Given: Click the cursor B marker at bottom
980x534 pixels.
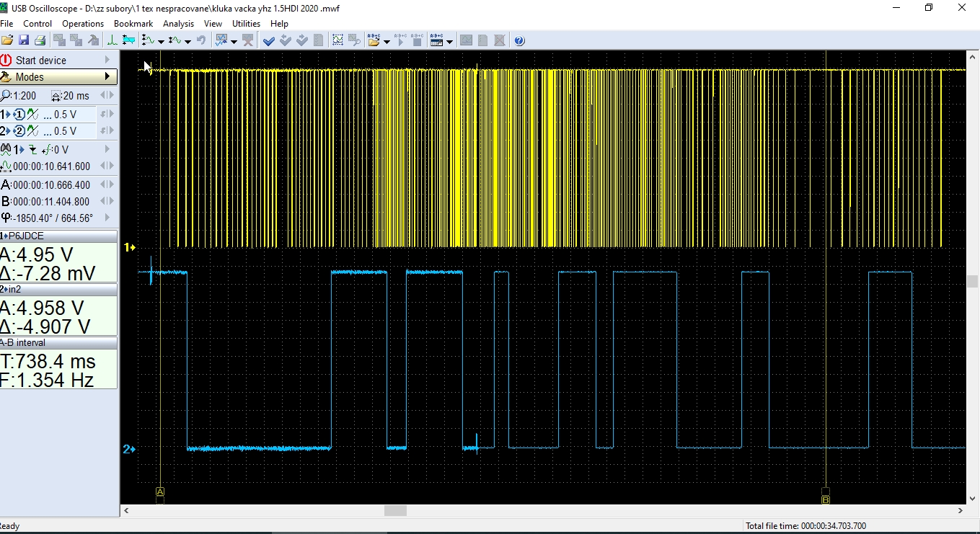Looking at the screenshot, I should (x=826, y=498).
